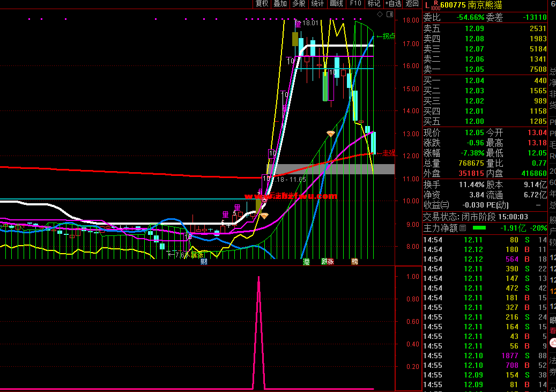This screenshot has height=392, width=556.
Task: Select the trade row with volume 472 S
Action: (x=485, y=288)
